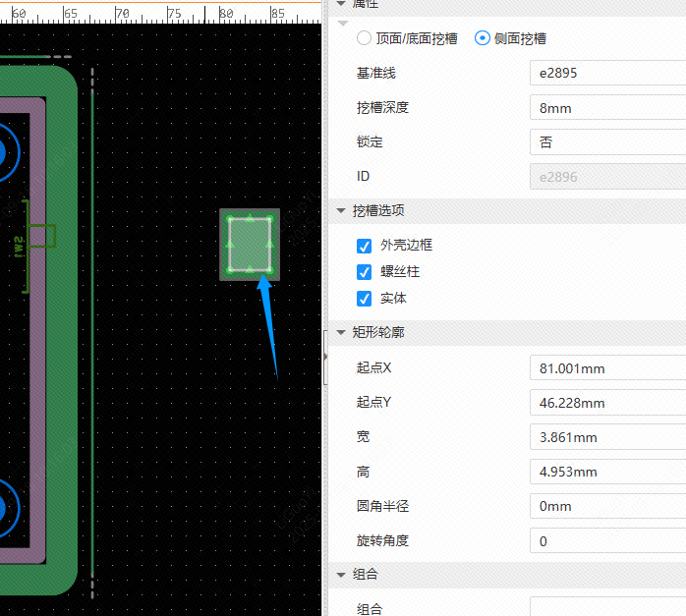This screenshot has width=686, height=616.
Task: Click the 基准线 field with e2895
Action: (x=606, y=74)
